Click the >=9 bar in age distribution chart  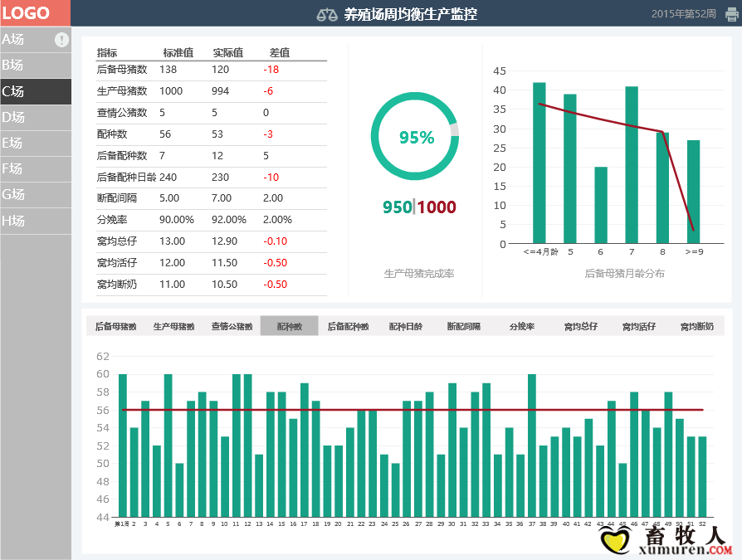(693, 192)
